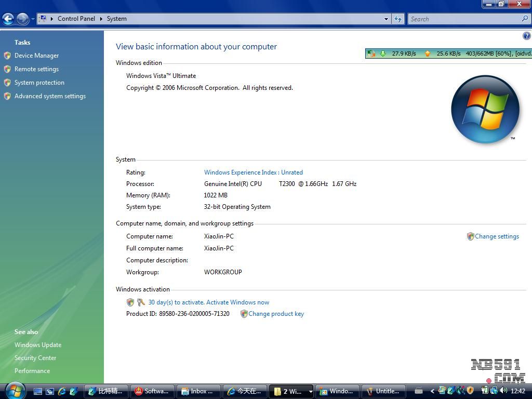This screenshot has height=399, width=532.
Task: Click the Windows Start orb
Action: pos(15,390)
